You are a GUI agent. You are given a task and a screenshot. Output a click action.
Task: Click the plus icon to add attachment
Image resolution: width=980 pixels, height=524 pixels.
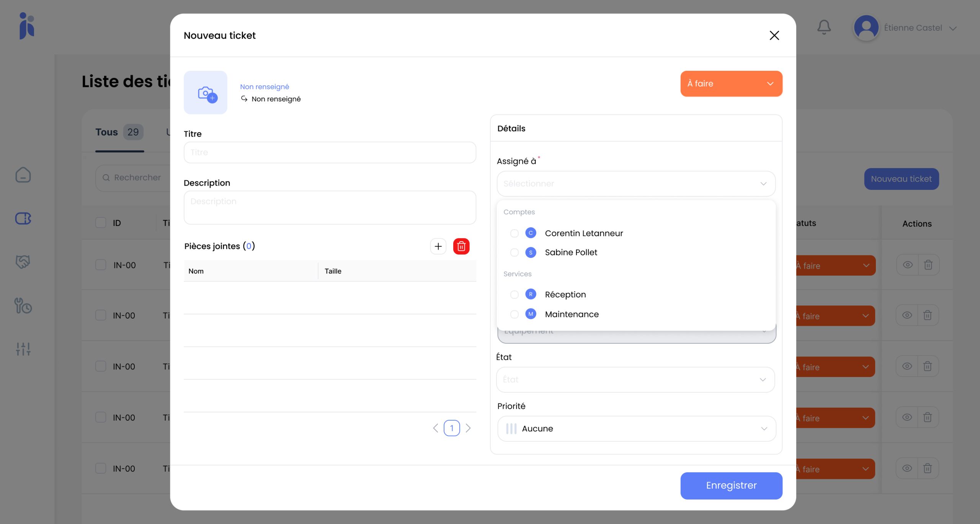pyautogui.click(x=438, y=246)
